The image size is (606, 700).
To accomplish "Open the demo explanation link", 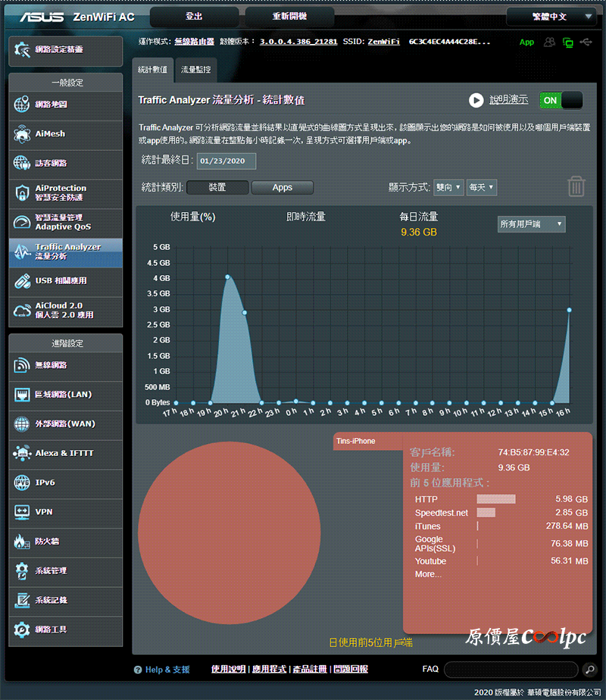I will pyautogui.click(x=509, y=100).
